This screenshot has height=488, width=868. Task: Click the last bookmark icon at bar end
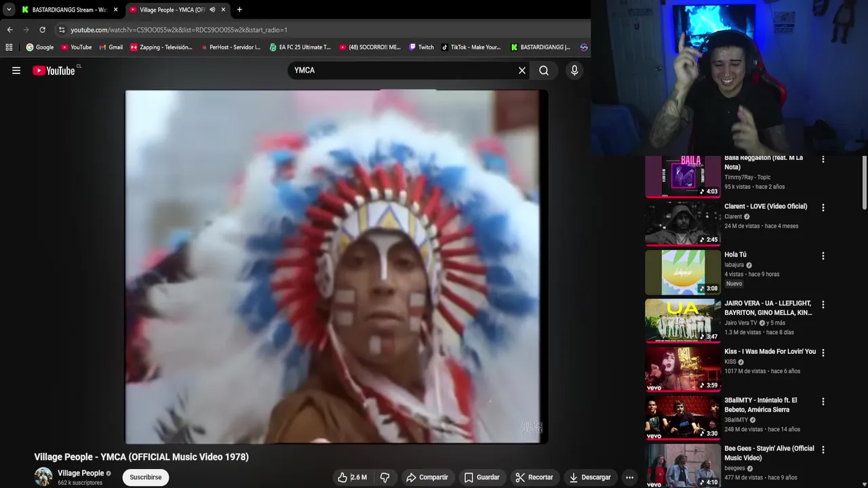point(584,47)
